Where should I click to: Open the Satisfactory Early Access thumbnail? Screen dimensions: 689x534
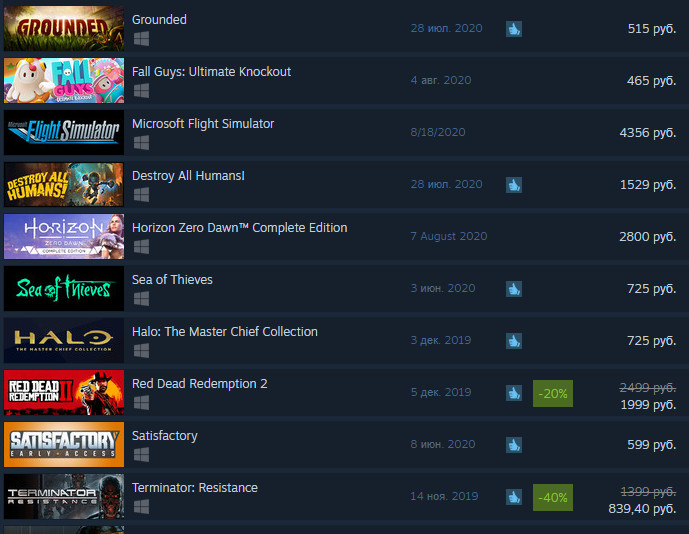(x=64, y=444)
